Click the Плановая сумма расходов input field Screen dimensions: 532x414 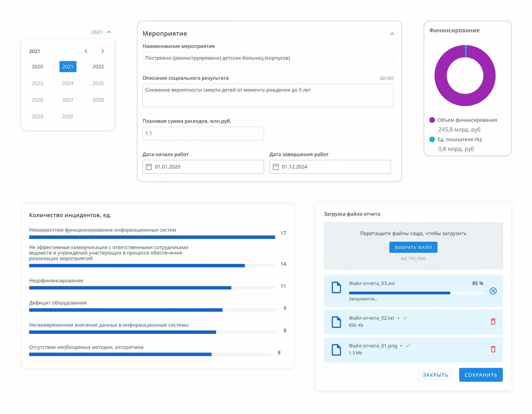pyautogui.click(x=203, y=134)
